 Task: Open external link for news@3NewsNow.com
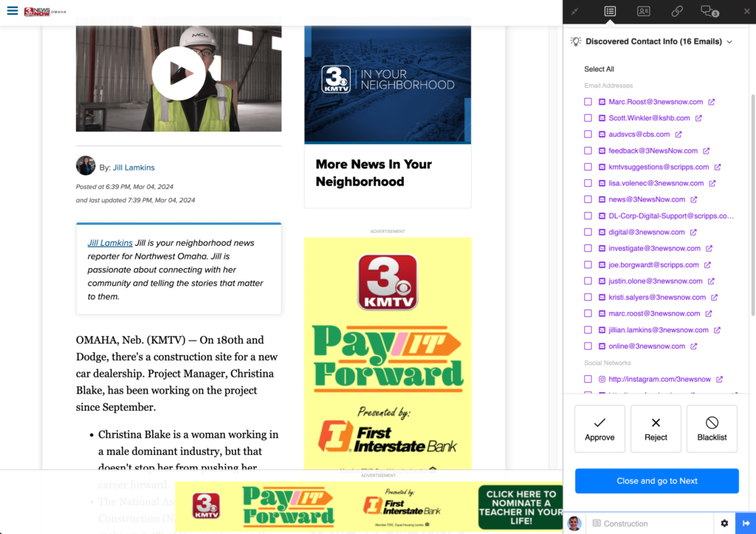(x=694, y=199)
